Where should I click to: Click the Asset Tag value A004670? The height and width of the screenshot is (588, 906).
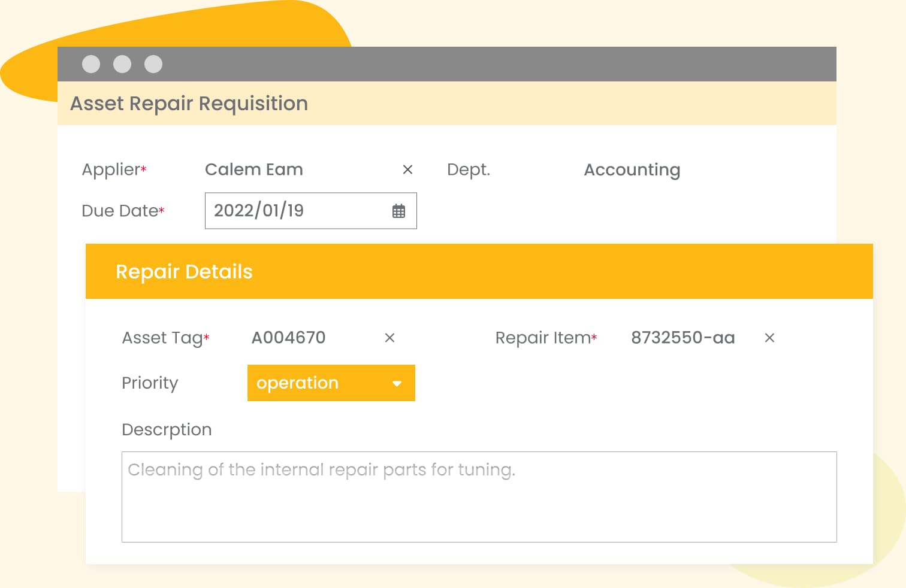pos(288,338)
